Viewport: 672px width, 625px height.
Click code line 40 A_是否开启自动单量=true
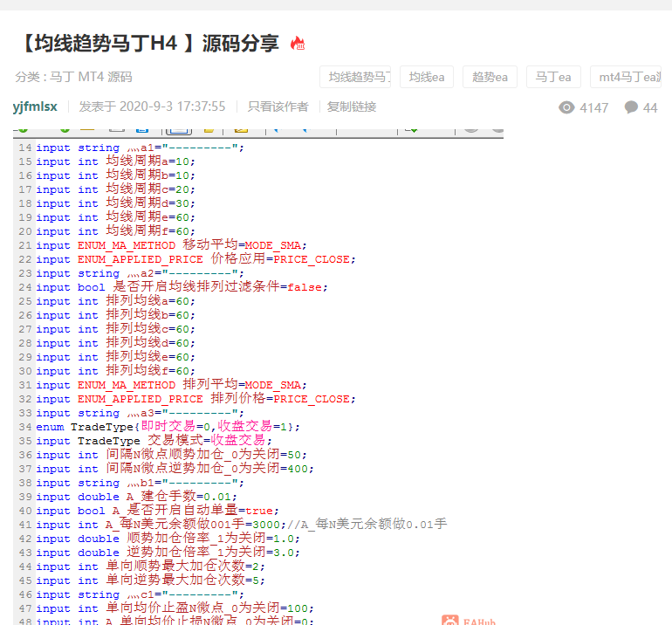tap(158, 511)
